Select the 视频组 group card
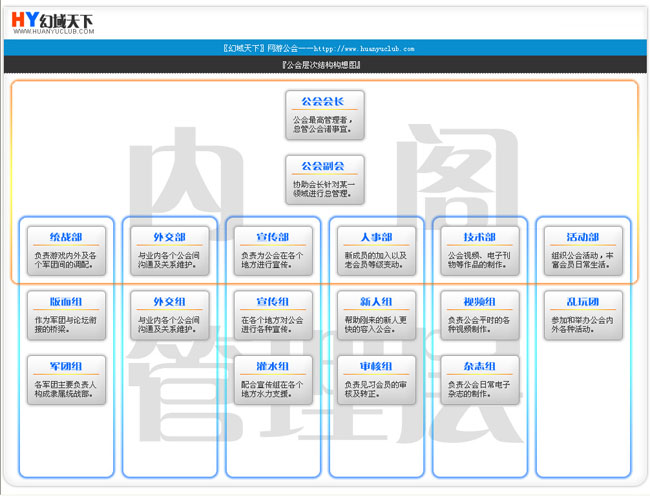This screenshot has height=496, width=650. [480, 316]
